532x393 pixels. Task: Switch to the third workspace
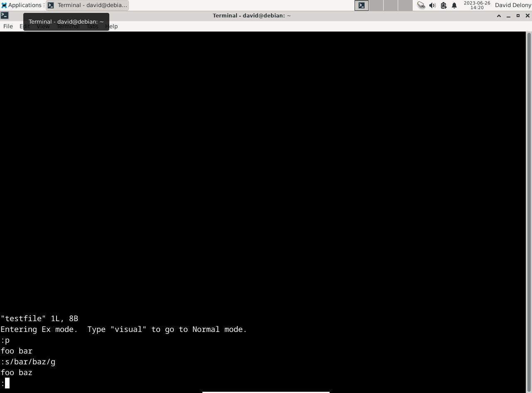(x=391, y=5)
